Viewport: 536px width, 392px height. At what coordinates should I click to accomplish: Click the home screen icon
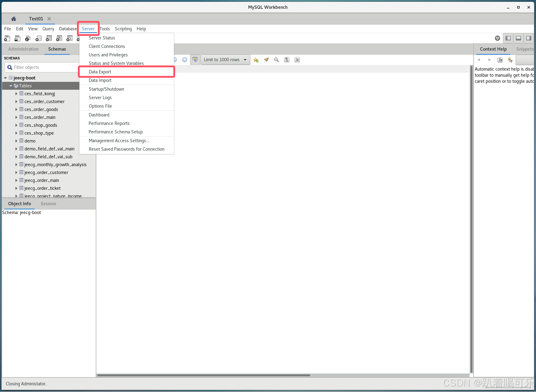[14, 19]
